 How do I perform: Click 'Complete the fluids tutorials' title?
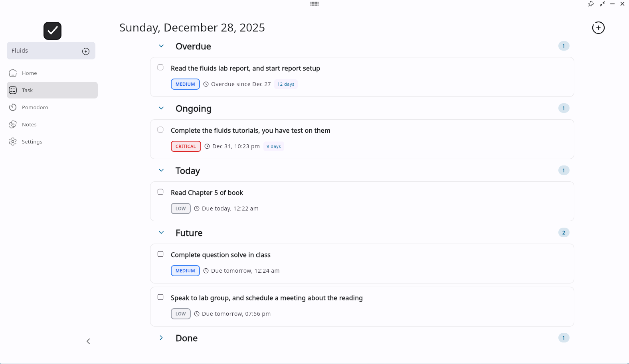click(251, 130)
